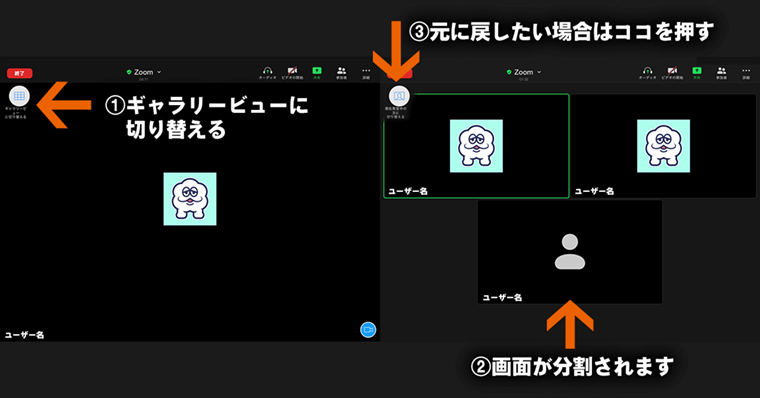This screenshot has width=760, height=398.
Task: Click ユーザー名 label in green-bordered tile
Action: (x=408, y=191)
